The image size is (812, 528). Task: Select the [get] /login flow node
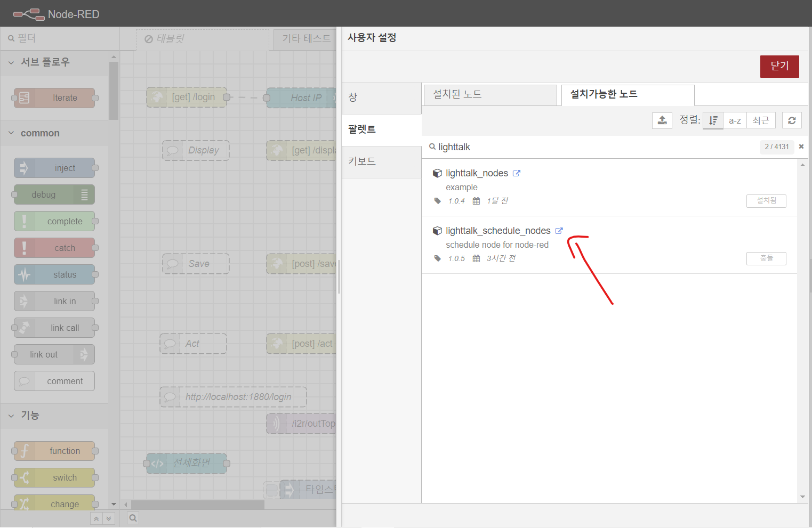tap(187, 98)
